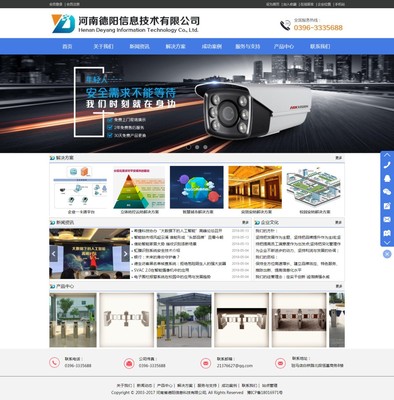Show next news slide with right arrow
Viewport: 394px width, 400px height.
coord(126,254)
